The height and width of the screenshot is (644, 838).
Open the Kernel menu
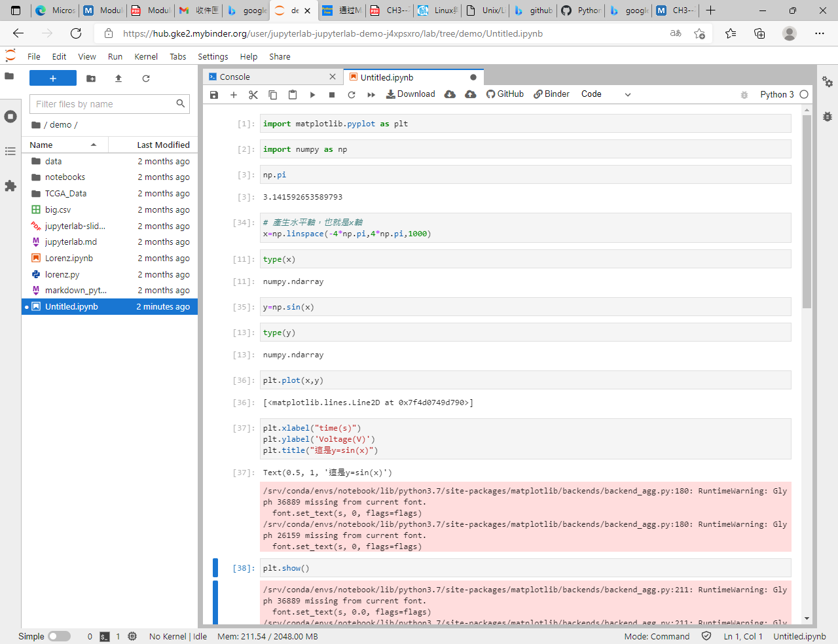coord(146,56)
